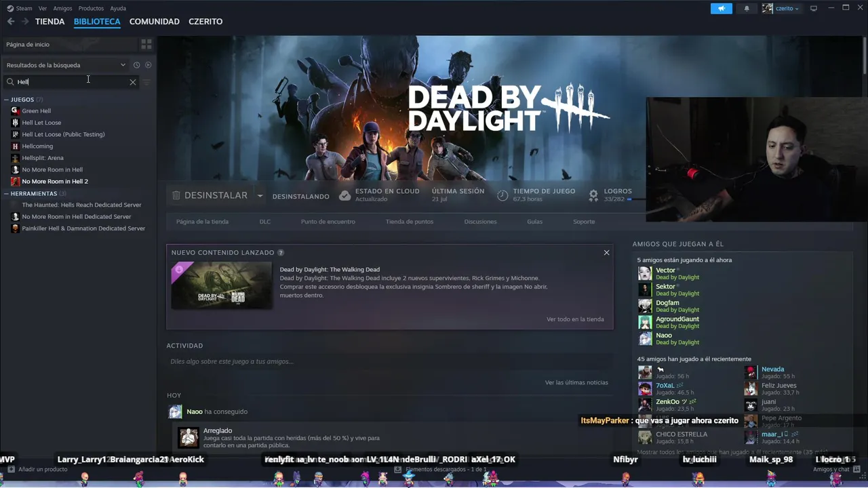
Task: Open the Big Picture mode monitor icon
Action: (814, 8)
